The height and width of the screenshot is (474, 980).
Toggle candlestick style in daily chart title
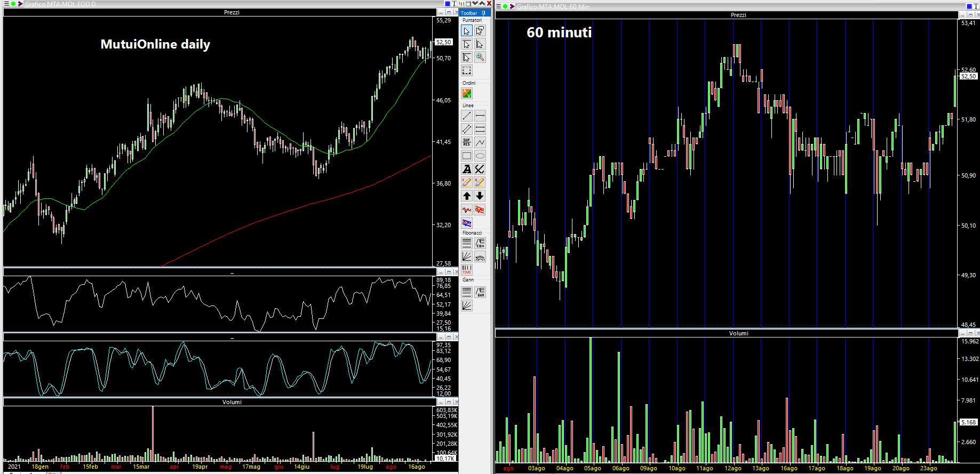(461, 4)
